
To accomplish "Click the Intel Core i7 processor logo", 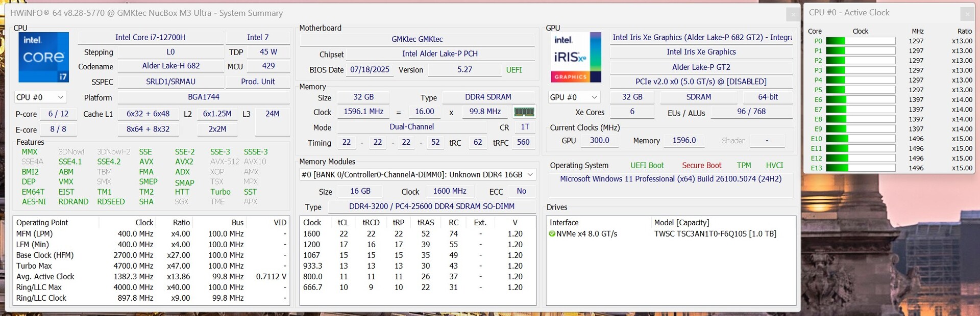I will 43,57.
